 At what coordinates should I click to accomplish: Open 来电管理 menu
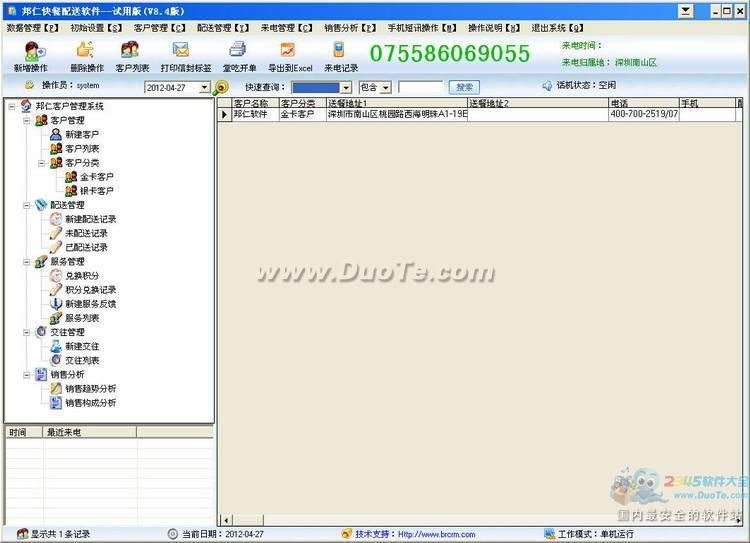287,28
